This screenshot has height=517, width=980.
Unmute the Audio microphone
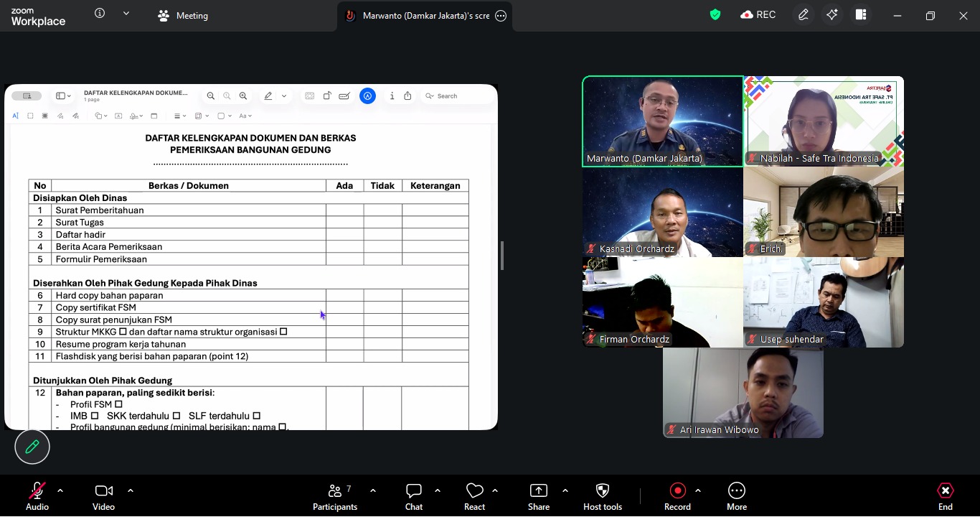point(37,491)
